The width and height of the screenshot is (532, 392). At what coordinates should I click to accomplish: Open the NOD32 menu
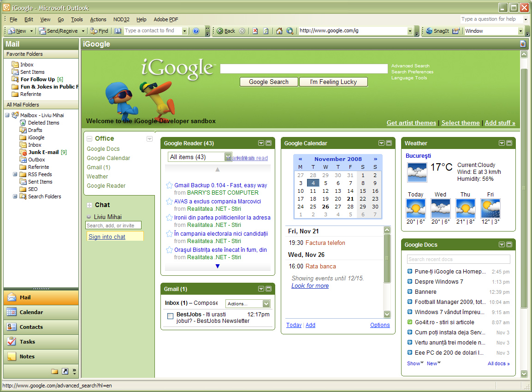[x=121, y=19]
